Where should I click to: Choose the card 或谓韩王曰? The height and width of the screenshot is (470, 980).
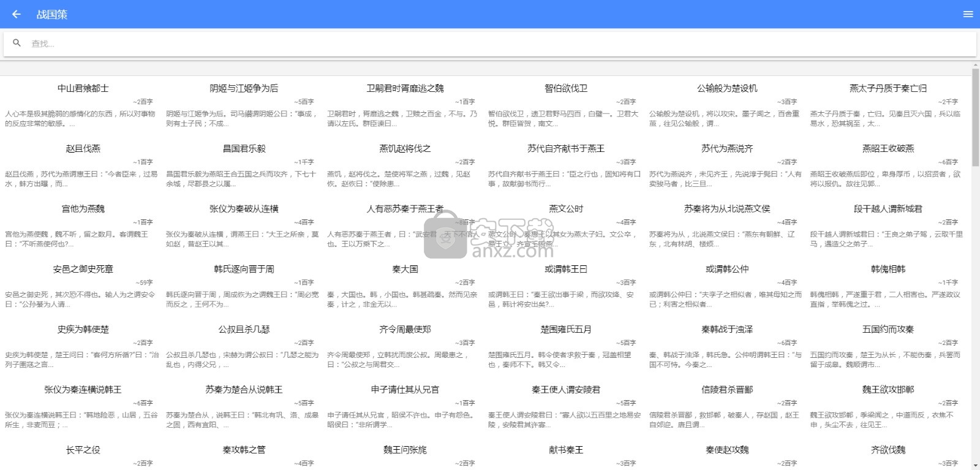(566, 269)
